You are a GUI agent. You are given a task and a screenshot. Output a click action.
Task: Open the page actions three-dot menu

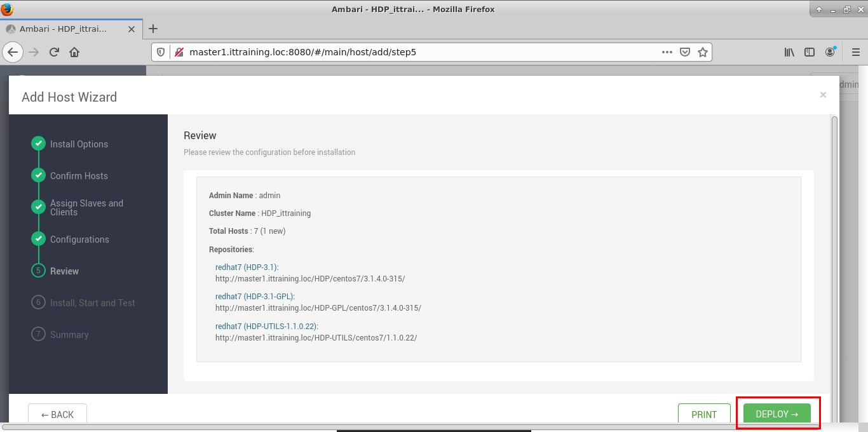click(x=667, y=52)
